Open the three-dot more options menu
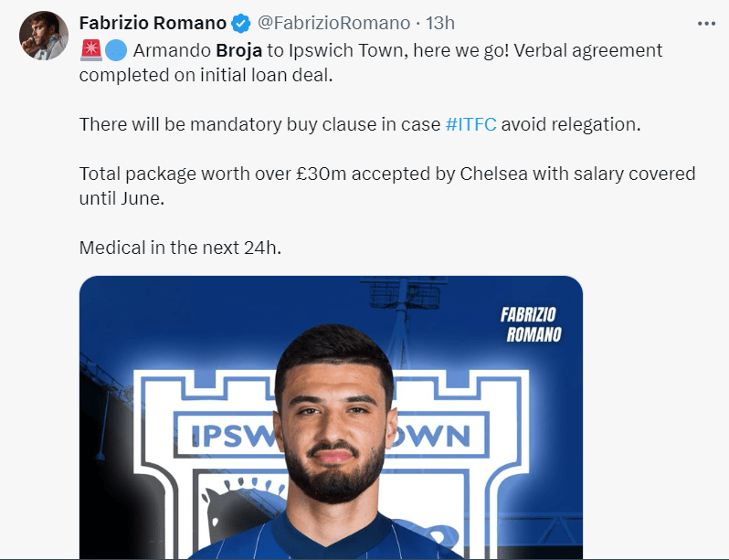 click(x=706, y=23)
